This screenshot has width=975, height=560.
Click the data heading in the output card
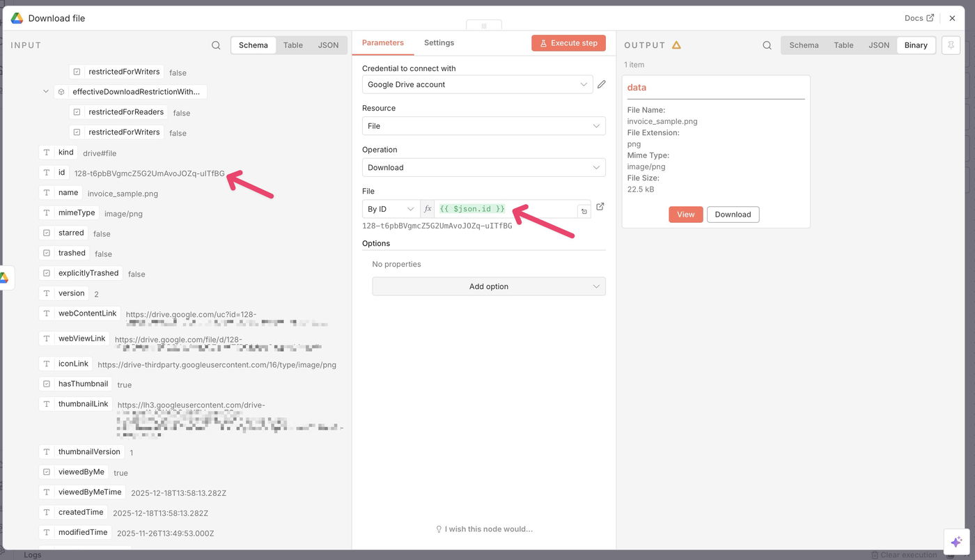click(x=637, y=88)
